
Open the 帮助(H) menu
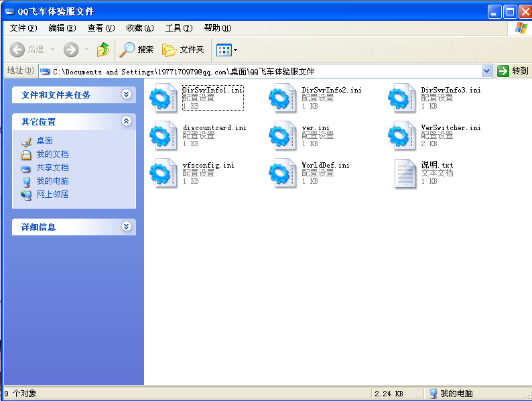click(x=218, y=28)
